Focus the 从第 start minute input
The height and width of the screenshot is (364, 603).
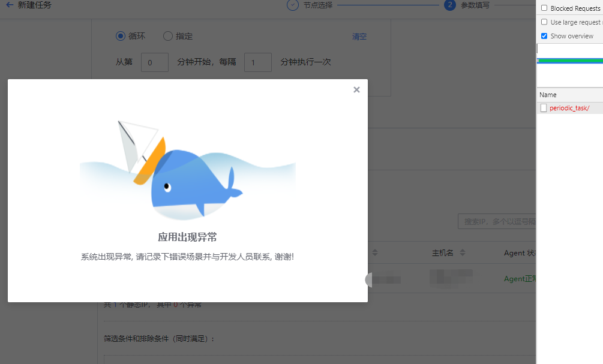tap(155, 62)
